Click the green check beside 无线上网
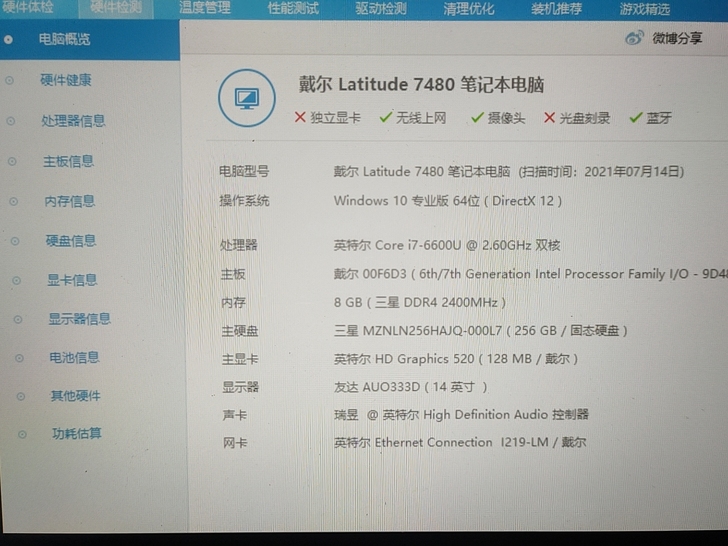Viewport: 728px width, 546px height. (x=386, y=117)
